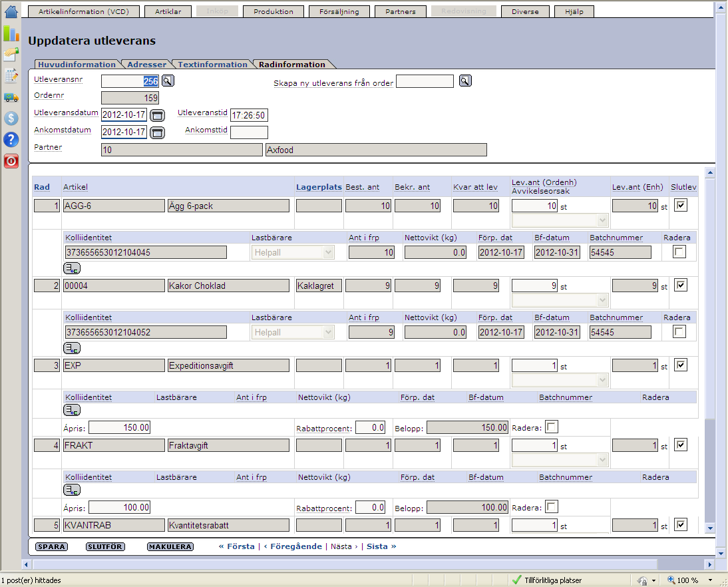Click the red logout power icon

[11, 161]
